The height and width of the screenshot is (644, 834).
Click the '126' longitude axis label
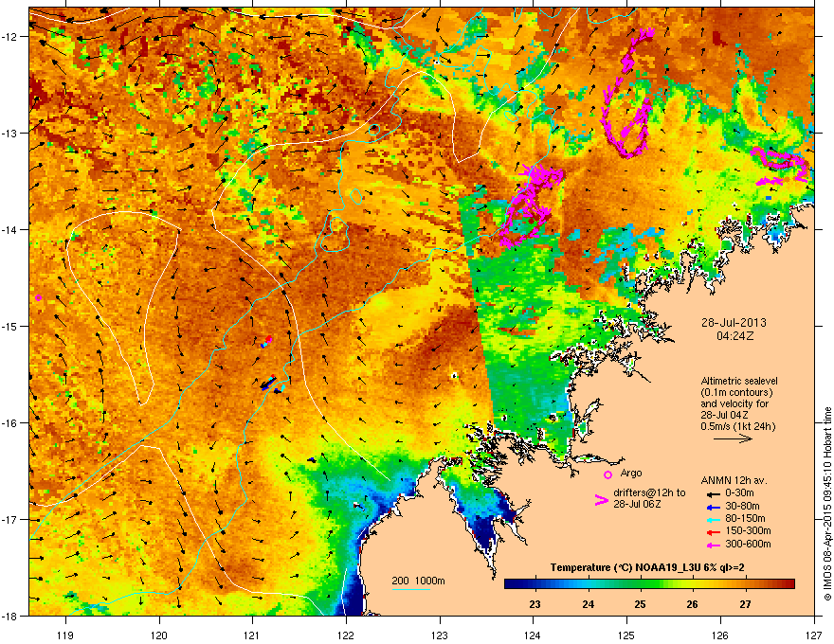tap(720, 635)
